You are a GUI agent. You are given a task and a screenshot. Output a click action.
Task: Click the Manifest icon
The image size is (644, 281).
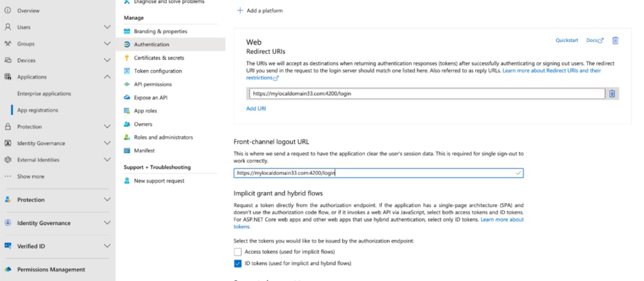[x=127, y=150]
